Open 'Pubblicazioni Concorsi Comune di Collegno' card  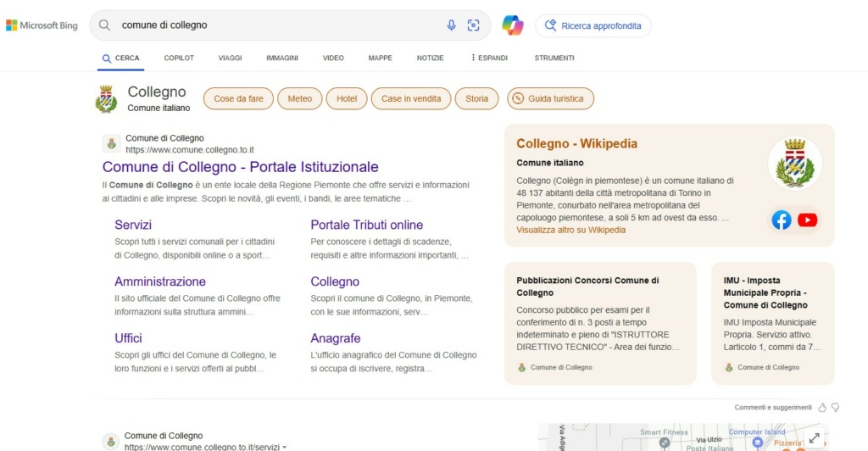pos(600,323)
